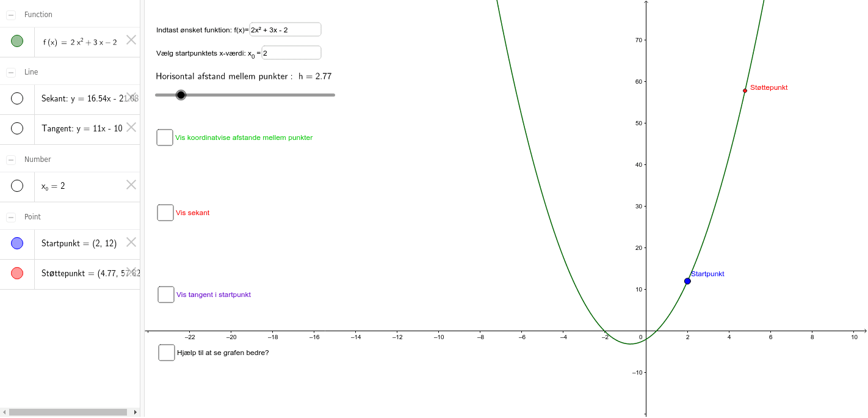The width and height of the screenshot is (868, 418).
Task: Click the blue 'Startpunkt' label on the graph
Action: (x=707, y=274)
